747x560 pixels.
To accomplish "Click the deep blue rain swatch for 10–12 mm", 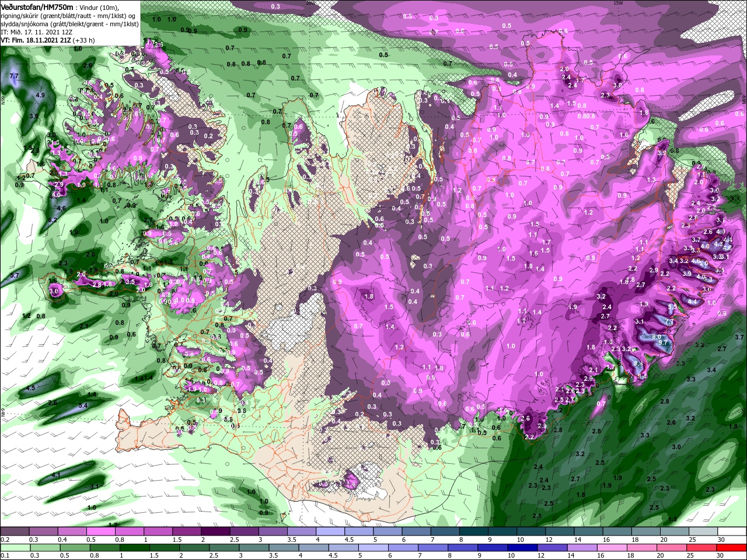I will coord(522,548).
